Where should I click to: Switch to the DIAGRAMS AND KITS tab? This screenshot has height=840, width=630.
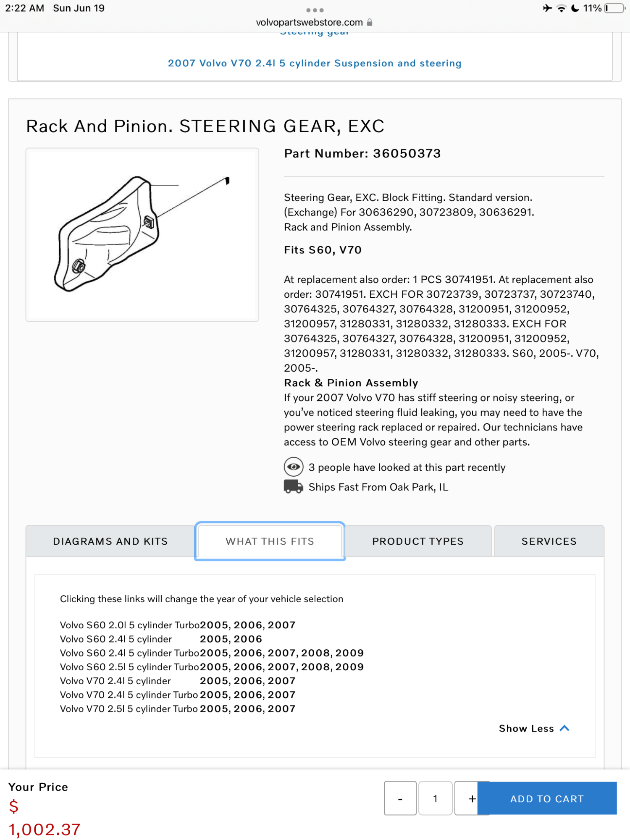[110, 541]
